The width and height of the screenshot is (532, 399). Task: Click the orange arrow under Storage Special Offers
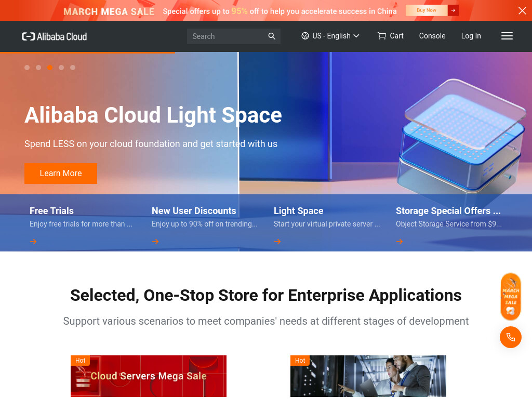[x=400, y=242]
